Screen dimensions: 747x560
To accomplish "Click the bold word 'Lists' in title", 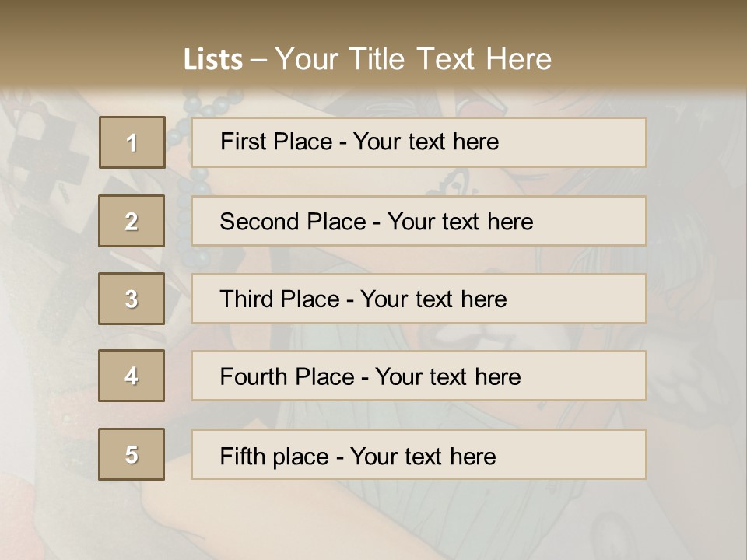I will [213, 60].
